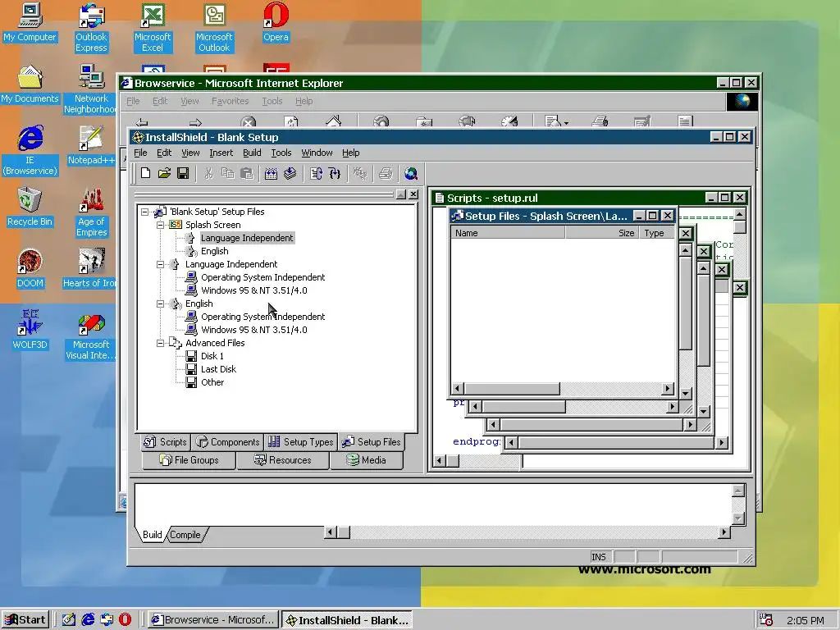Select the Build output tab
This screenshot has width=840, height=630.
(152, 535)
